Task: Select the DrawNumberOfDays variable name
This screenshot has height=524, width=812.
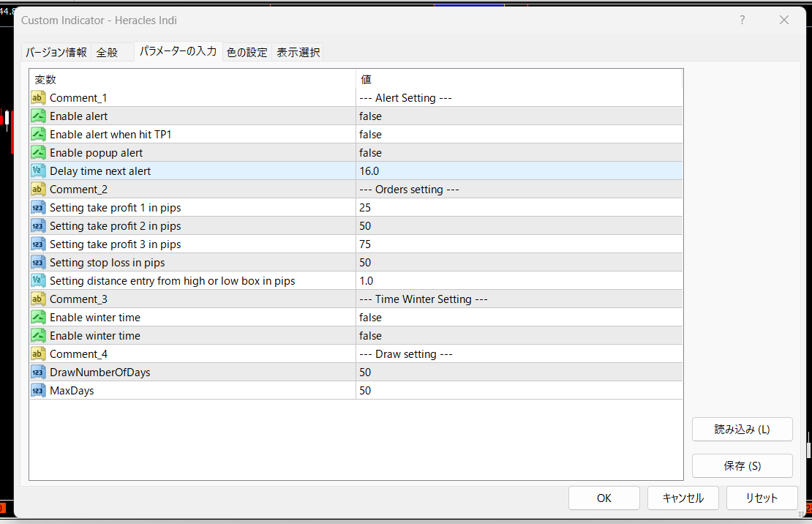Action: coord(100,373)
